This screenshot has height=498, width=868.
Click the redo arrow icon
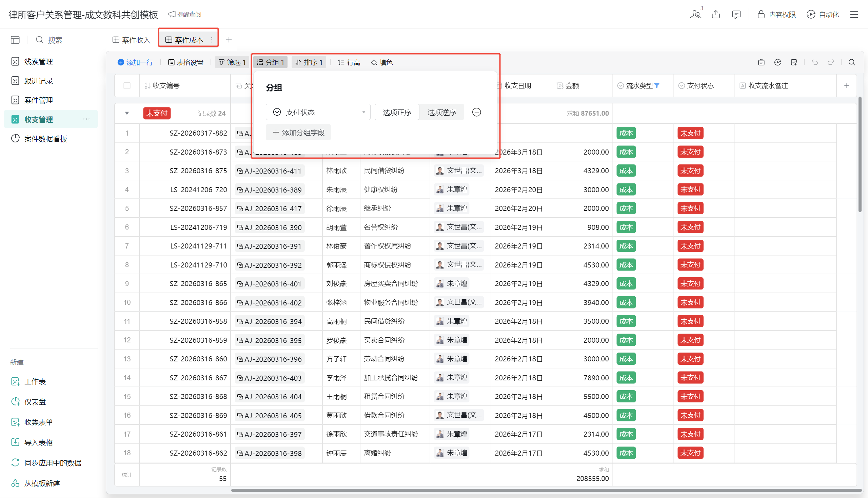(x=831, y=62)
